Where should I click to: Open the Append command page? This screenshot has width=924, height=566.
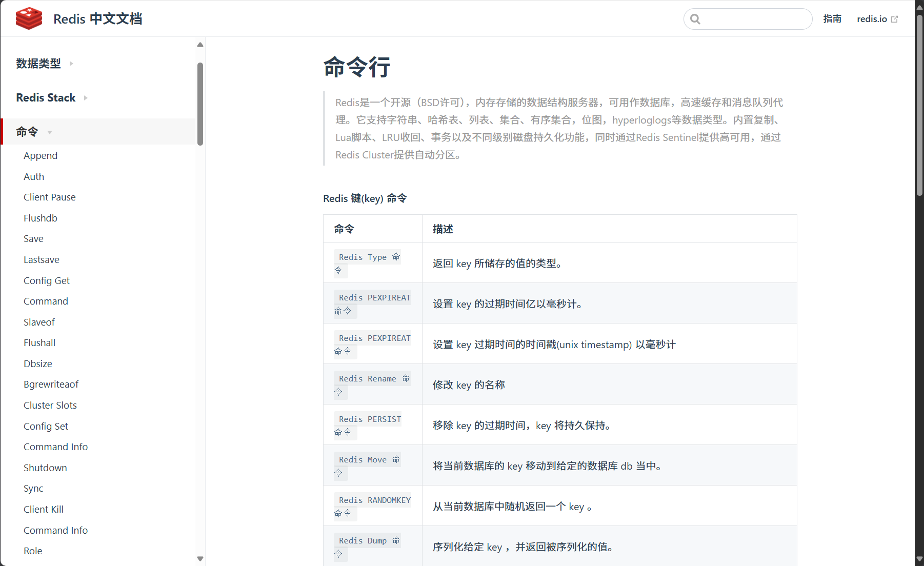[x=41, y=155]
